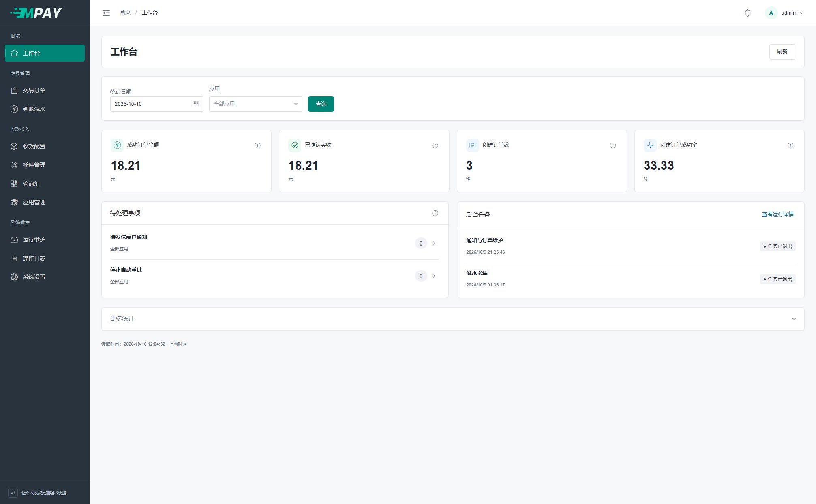Click the 统计日期 input field
Image resolution: width=816 pixels, height=504 pixels.
click(157, 104)
